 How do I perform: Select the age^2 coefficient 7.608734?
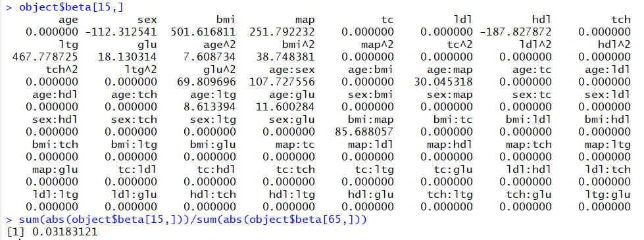(x=210, y=57)
